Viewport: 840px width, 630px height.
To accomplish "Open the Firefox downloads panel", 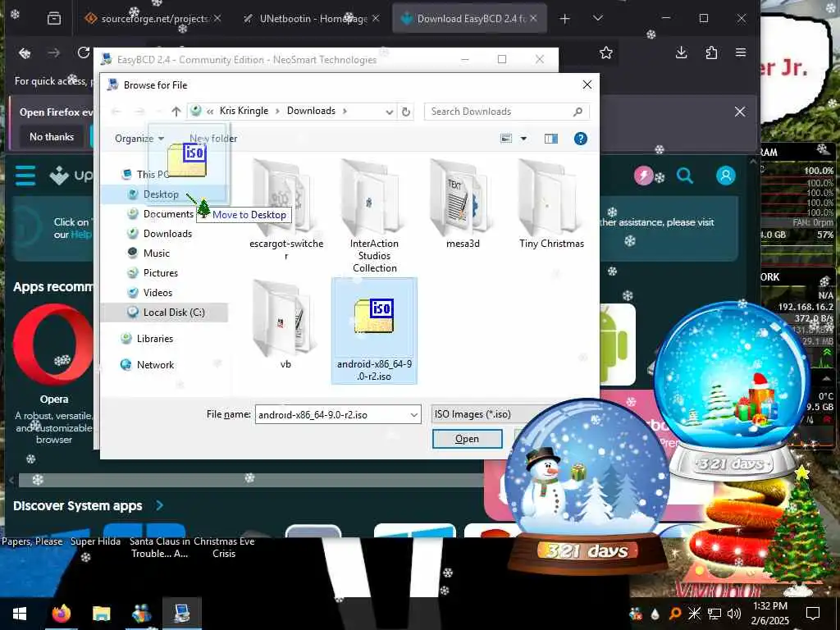I will tap(682, 52).
